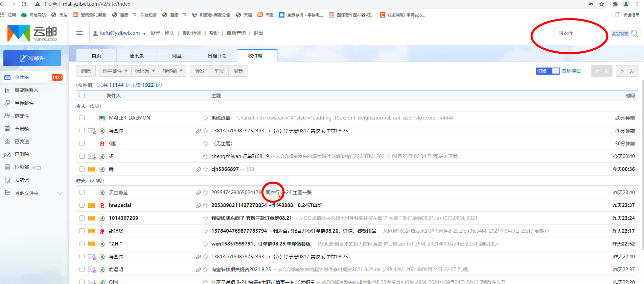Switch to the 日程计划 tab
This screenshot has width=644, height=284.
tap(217, 56)
